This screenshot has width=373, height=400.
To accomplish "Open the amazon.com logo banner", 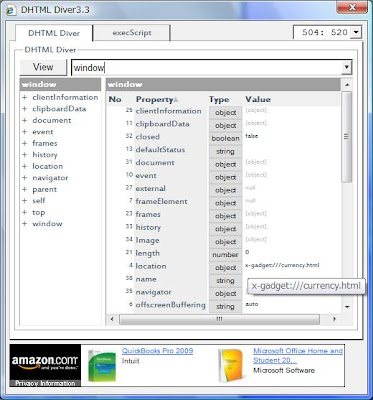I will 45,362.
